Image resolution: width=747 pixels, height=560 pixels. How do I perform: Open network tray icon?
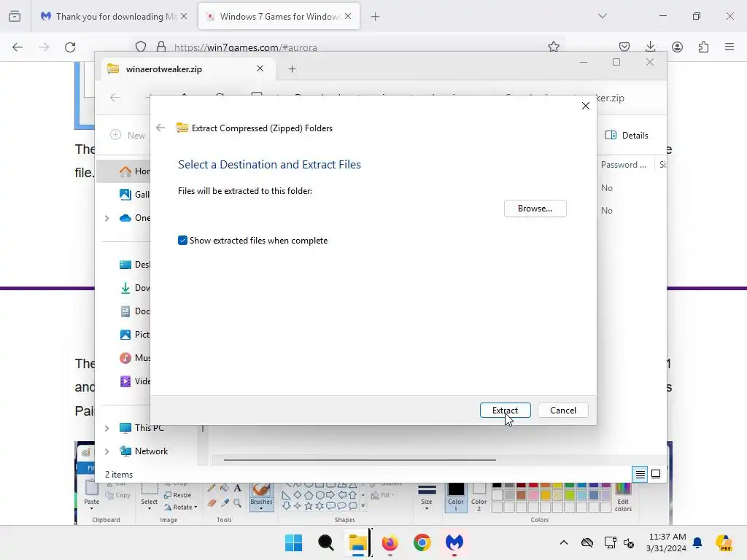tap(610, 542)
